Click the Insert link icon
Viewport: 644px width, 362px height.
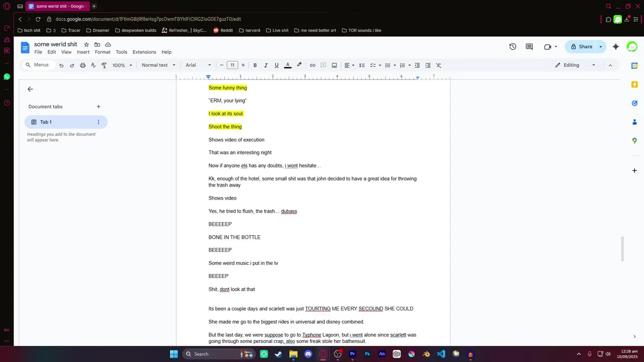click(x=312, y=65)
